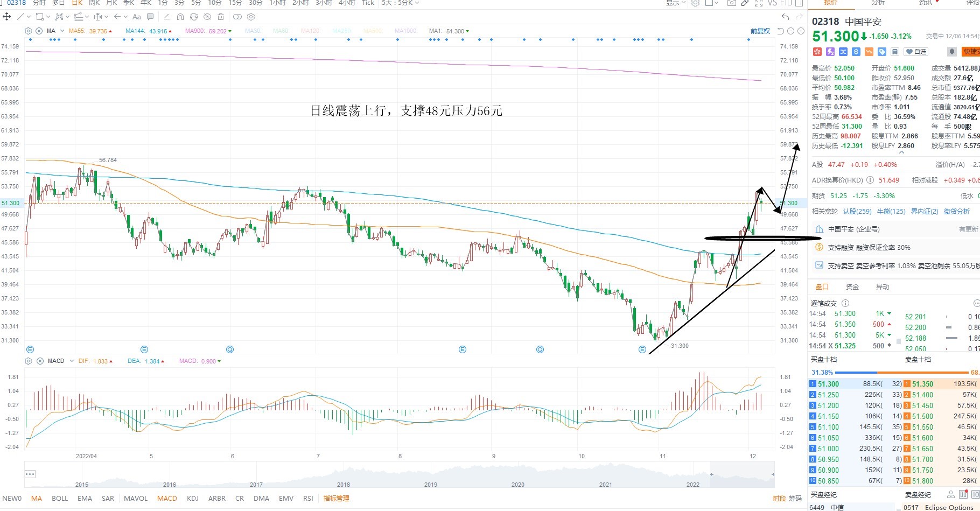Open the pattern tool options arrow
The height and width of the screenshot is (511, 980).
pos(67,17)
